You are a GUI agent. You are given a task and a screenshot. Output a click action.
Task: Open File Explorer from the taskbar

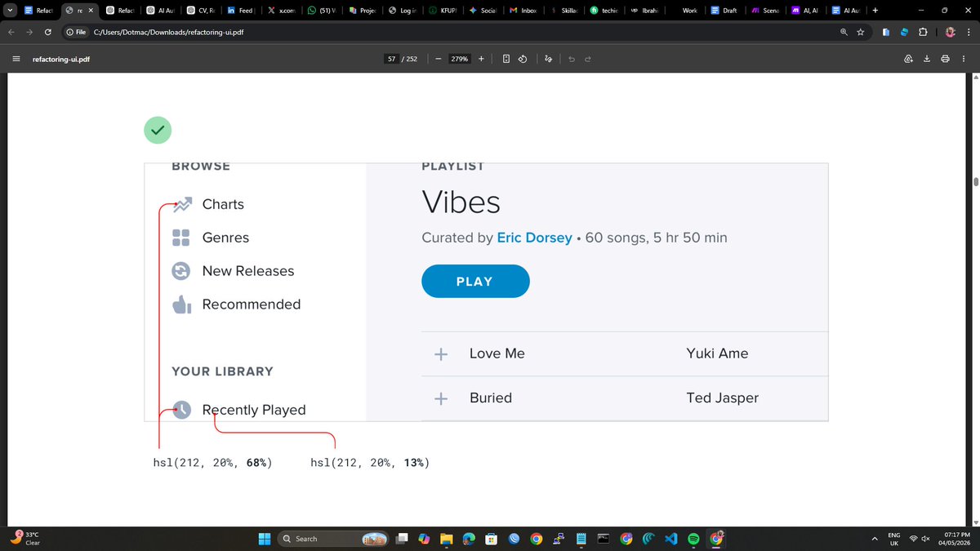(446, 539)
